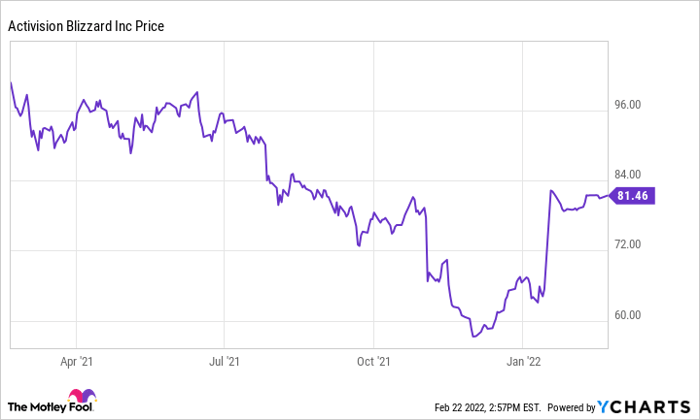Select the 60.00 y-axis label
700x420 pixels.
pos(632,316)
